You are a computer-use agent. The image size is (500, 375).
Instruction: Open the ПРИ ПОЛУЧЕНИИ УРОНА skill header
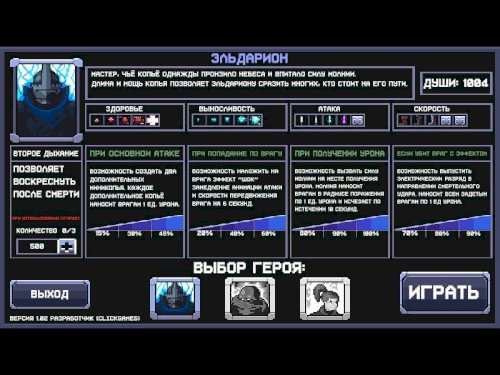pos(340,154)
